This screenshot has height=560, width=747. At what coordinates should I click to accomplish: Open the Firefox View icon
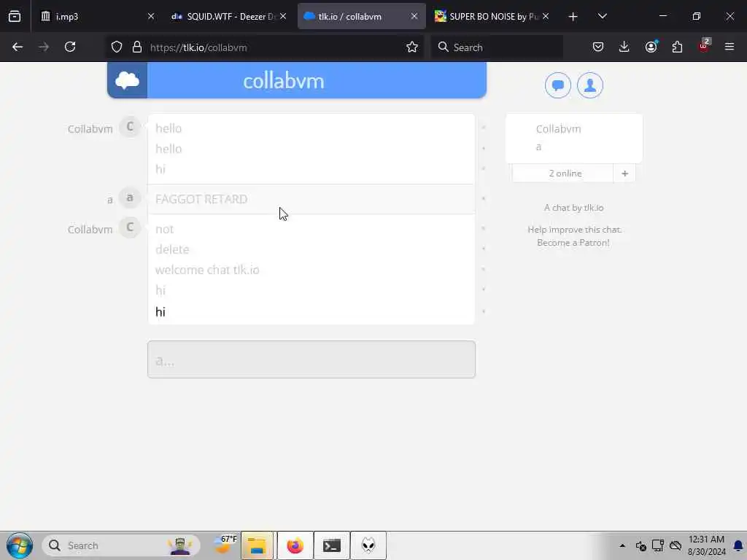pos(15,17)
